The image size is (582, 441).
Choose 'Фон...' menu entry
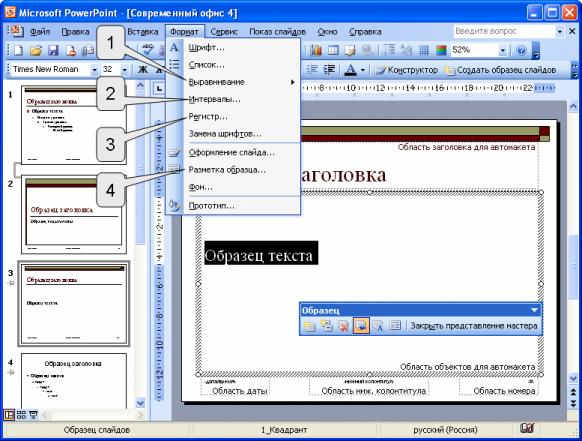tap(233, 187)
